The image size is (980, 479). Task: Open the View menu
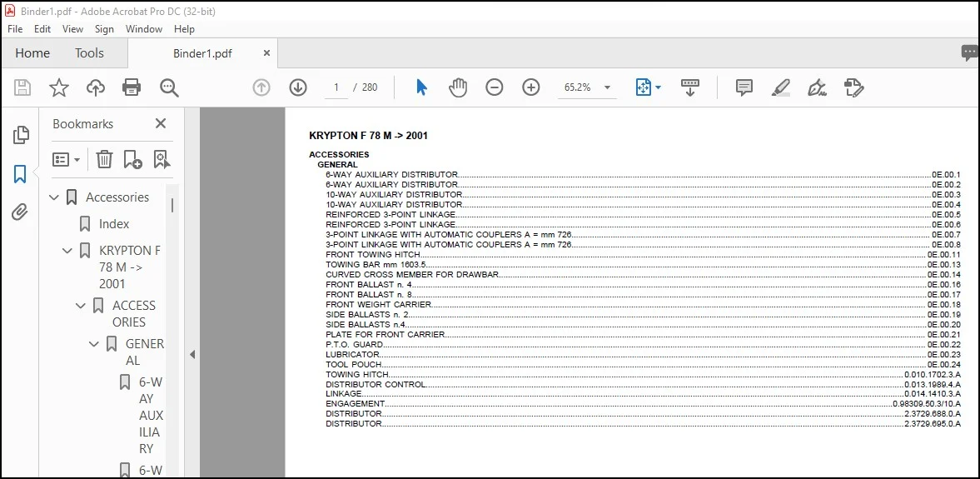(72, 29)
